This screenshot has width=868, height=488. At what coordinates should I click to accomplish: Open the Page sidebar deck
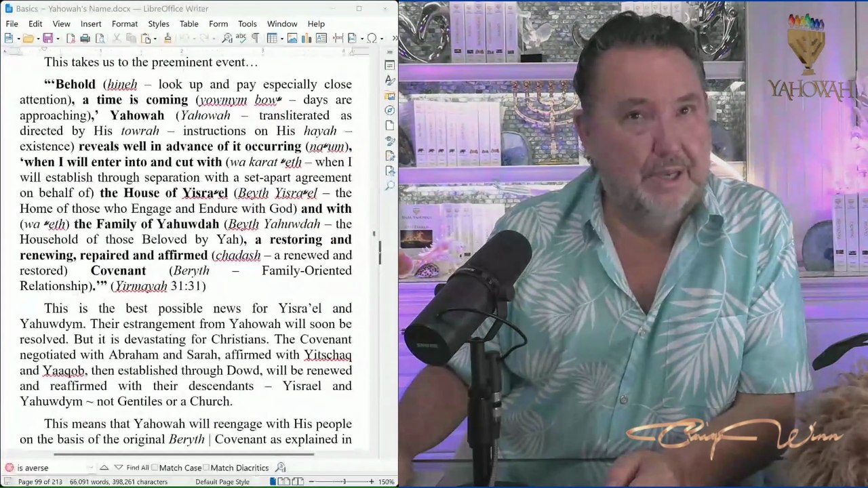click(x=390, y=125)
